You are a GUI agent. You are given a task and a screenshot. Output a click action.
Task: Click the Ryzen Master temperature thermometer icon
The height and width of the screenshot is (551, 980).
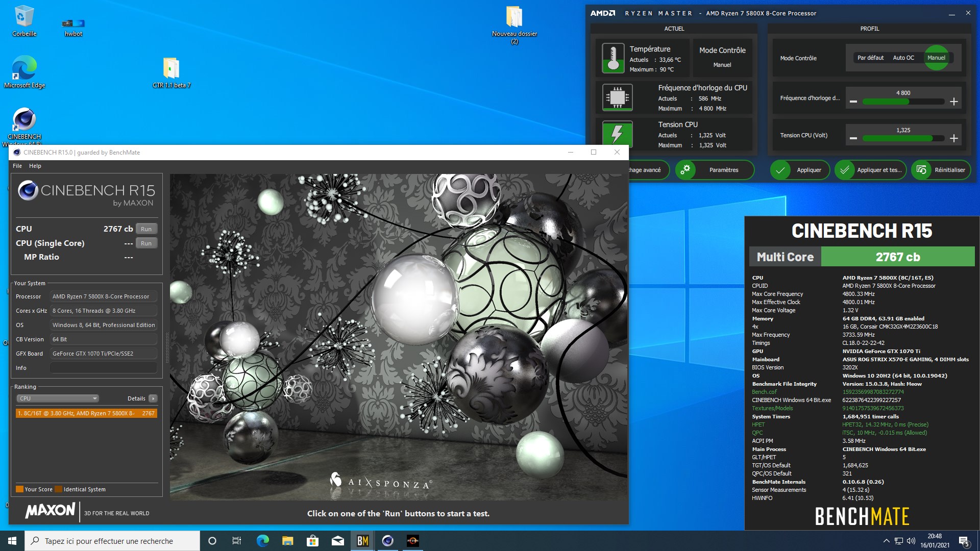point(613,58)
